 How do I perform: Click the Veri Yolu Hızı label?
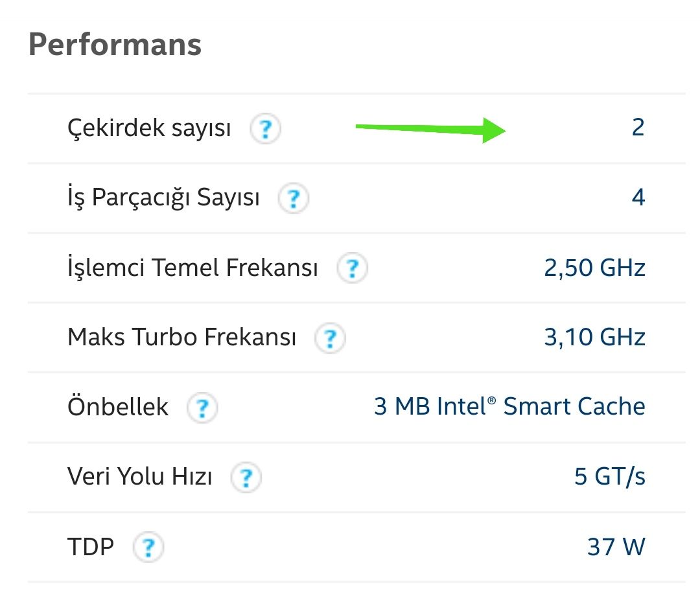140,477
